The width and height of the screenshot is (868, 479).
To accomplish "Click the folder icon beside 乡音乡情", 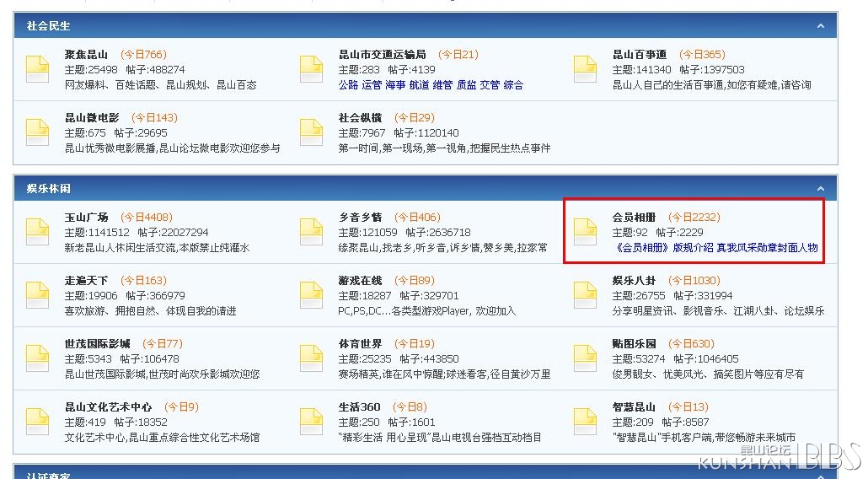I will click(x=311, y=232).
